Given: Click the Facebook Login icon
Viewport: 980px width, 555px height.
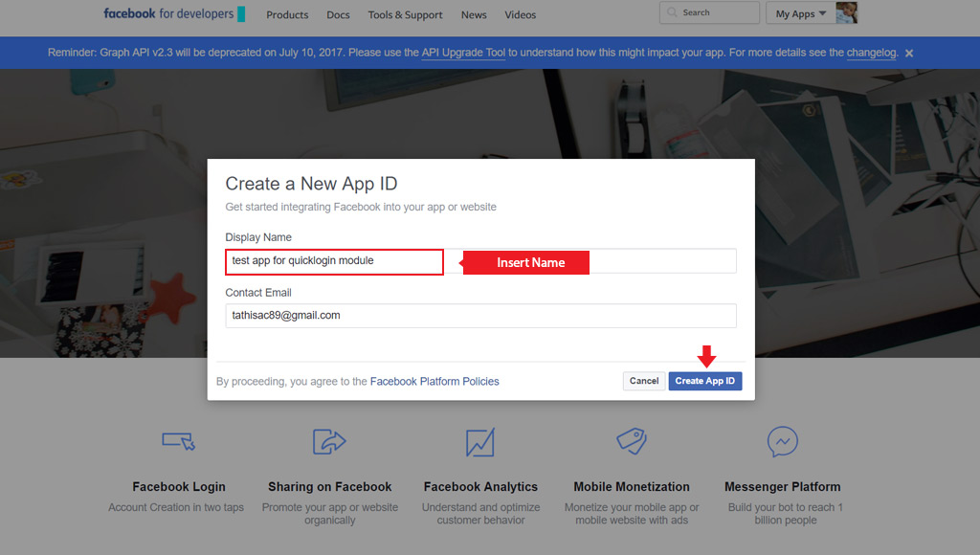Looking at the screenshot, I should pyautogui.click(x=179, y=441).
